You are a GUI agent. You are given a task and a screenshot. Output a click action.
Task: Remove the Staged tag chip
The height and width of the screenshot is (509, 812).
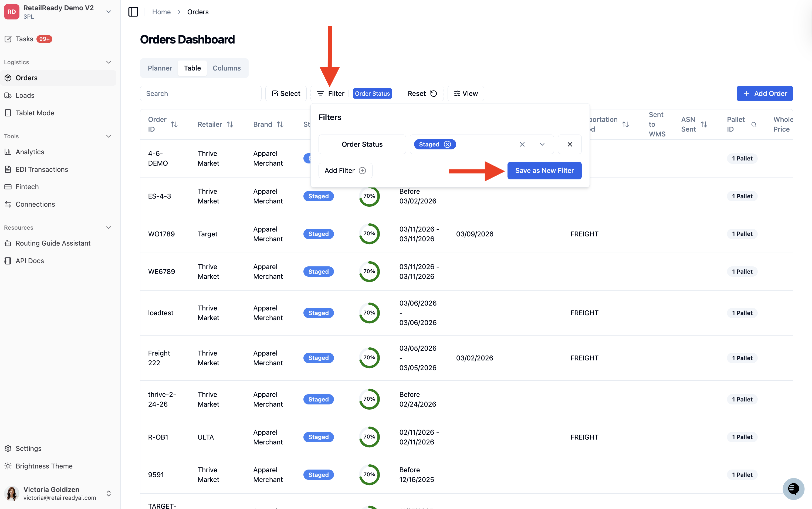click(447, 145)
